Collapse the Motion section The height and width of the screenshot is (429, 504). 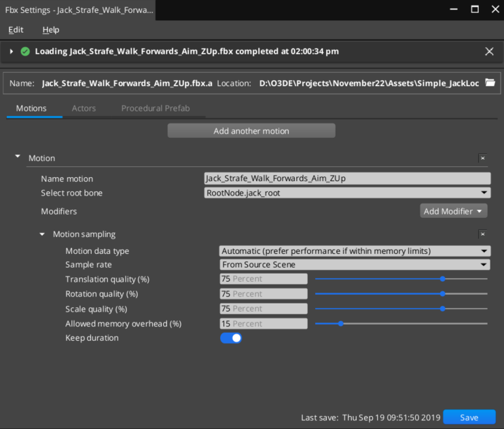(18, 157)
